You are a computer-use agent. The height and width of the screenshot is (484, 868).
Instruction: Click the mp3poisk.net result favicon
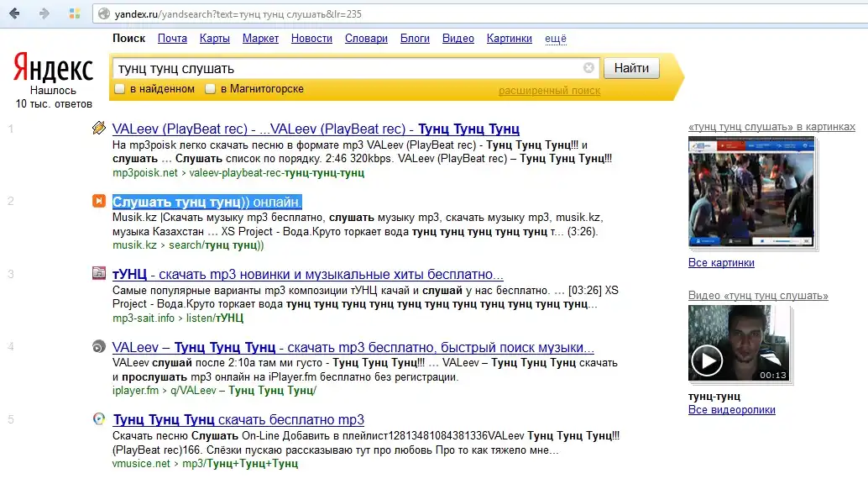point(99,129)
